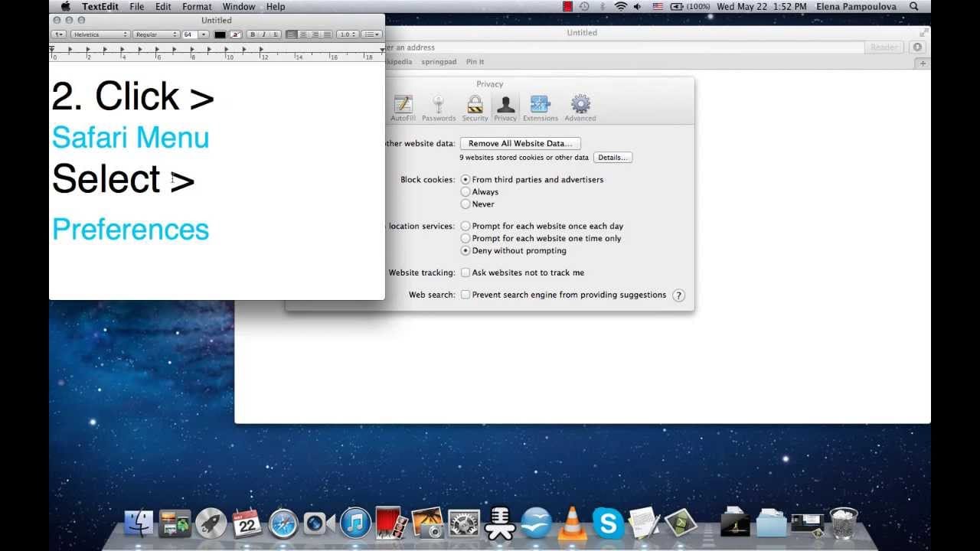Open Skype from the Dock
The width and height of the screenshot is (980, 551).
[x=608, y=523]
